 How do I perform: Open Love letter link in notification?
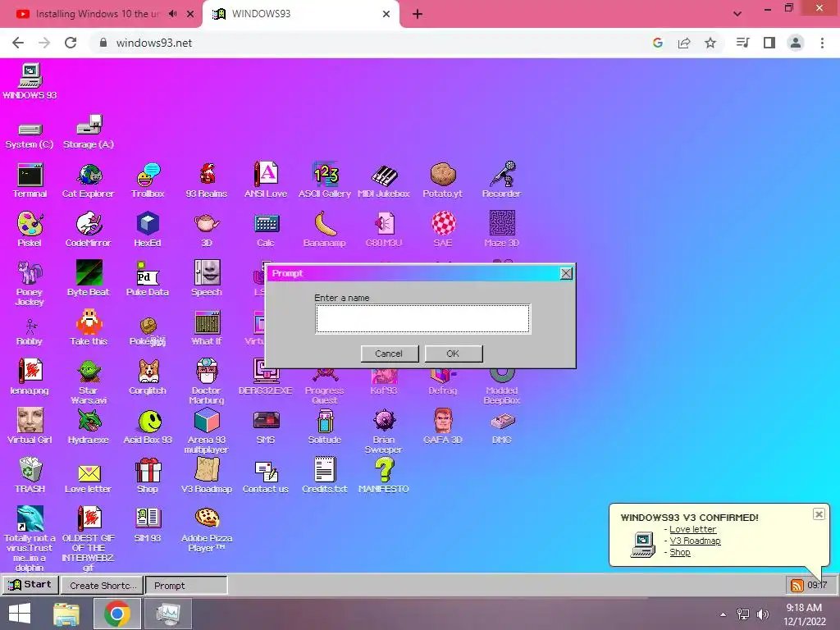click(x=692, y=529)
